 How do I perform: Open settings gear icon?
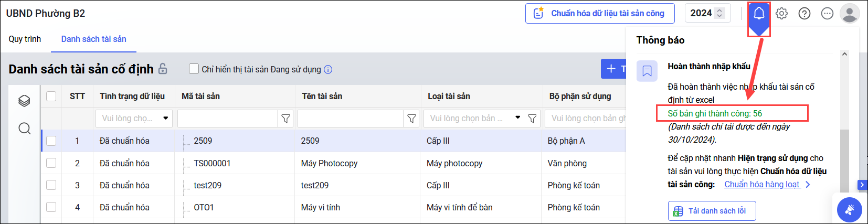tap(781, 14)
